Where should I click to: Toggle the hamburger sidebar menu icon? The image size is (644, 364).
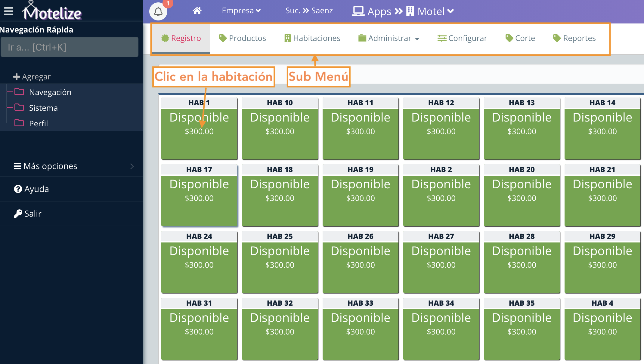[x=9, y=11]
